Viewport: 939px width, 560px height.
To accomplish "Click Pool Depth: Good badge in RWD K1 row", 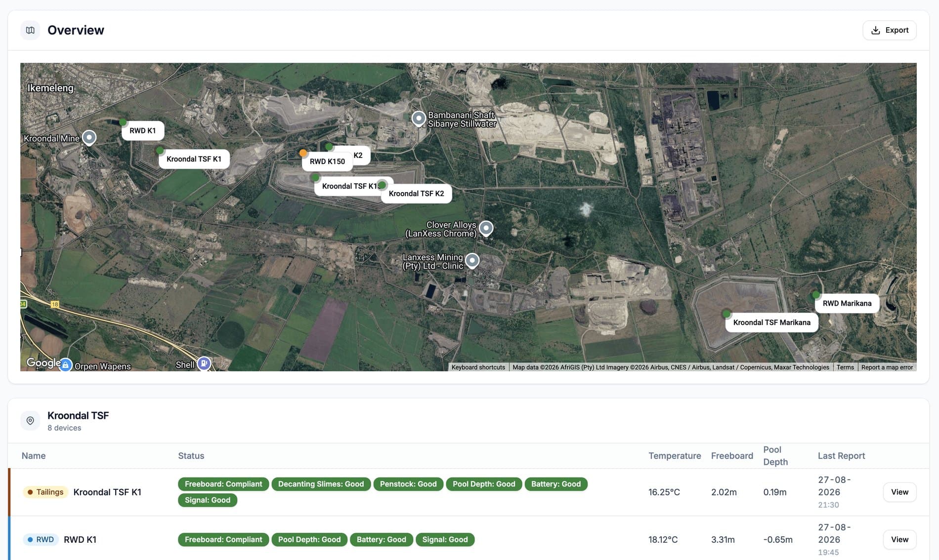I will point(309,540).
